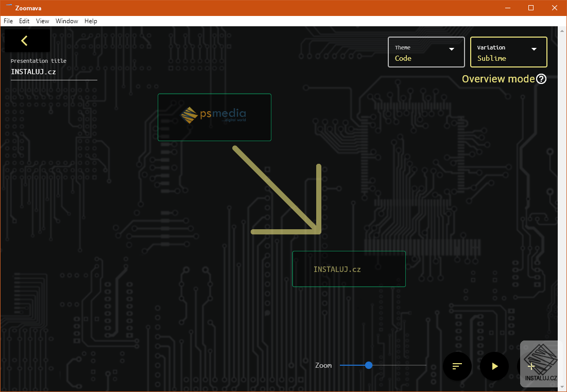567x392 pixels.
Task: Open the File menu
Action: [x=8, y=21]
